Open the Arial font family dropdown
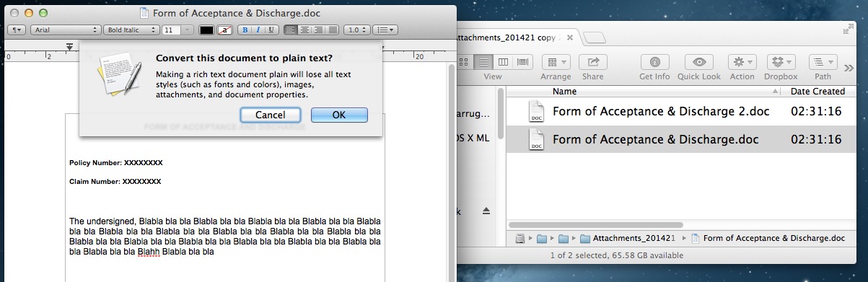The image size is (868, 282). (65, 30)
